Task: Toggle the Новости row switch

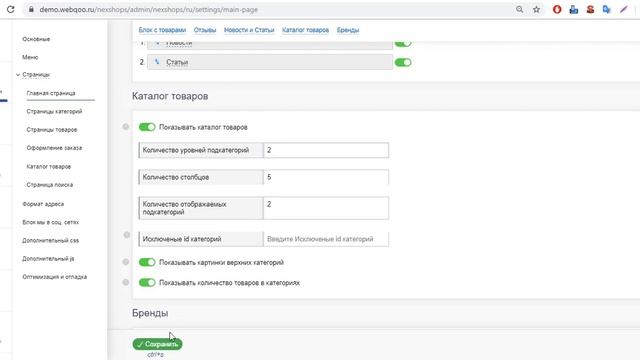Action: click(x=403, y=43)
